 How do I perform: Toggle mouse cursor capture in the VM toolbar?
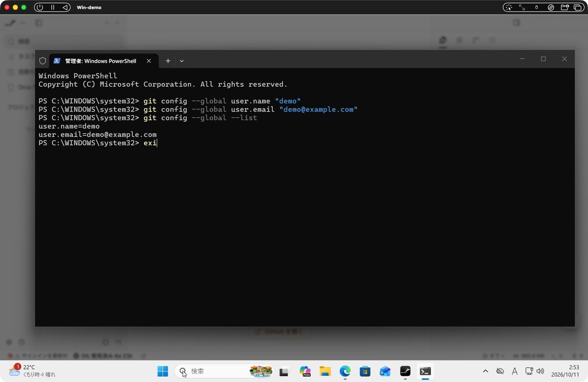pyautogui.click(x=509, y=7)
